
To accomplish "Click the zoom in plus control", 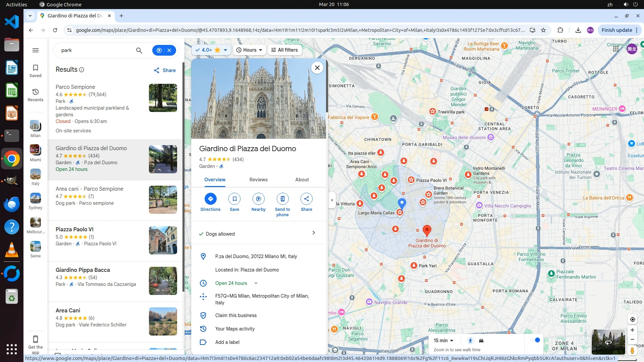I will [x=632, y=330].
